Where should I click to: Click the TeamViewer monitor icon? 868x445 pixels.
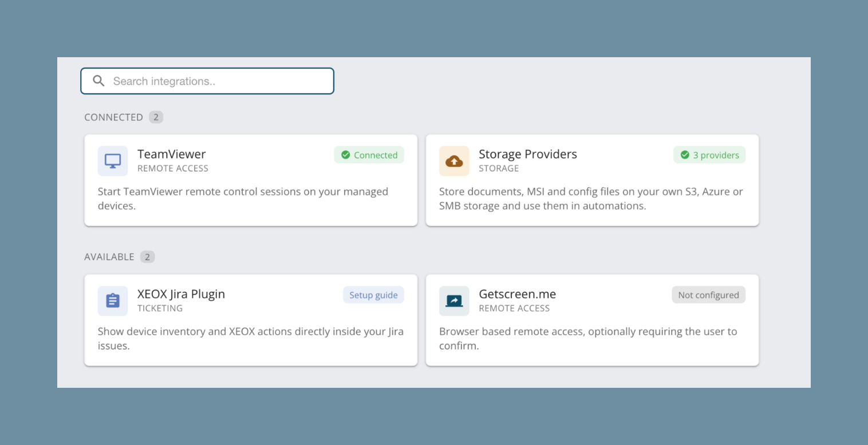(x=113, y=161)
